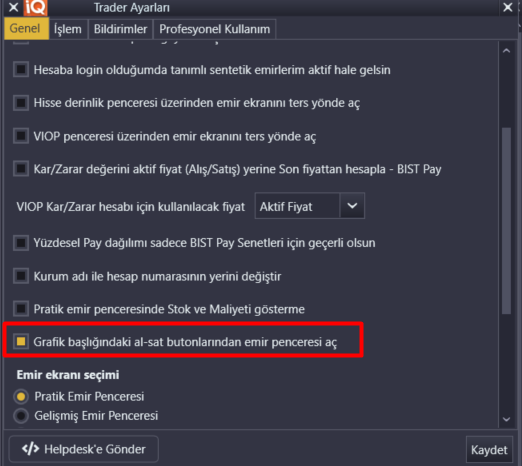Switch to the İşlem tab
522x466 pixels.
coord(68,29)
